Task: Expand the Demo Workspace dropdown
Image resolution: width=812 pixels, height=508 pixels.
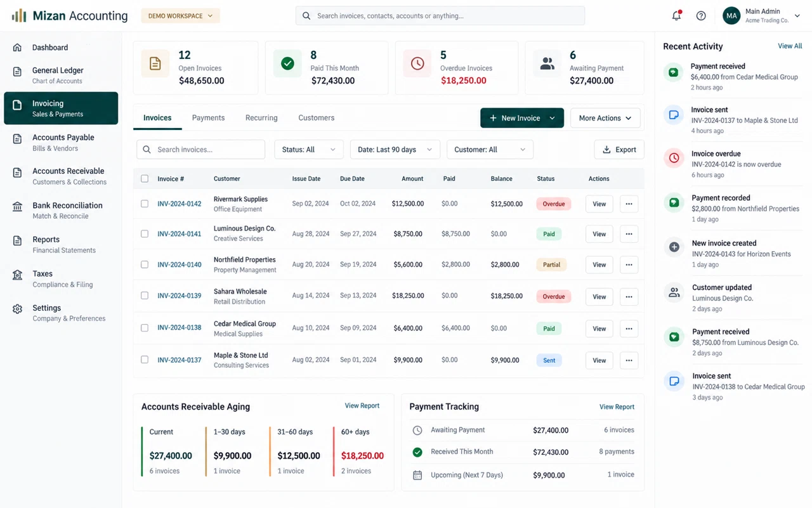Action: pyautogui.click(x=180, y=16)
